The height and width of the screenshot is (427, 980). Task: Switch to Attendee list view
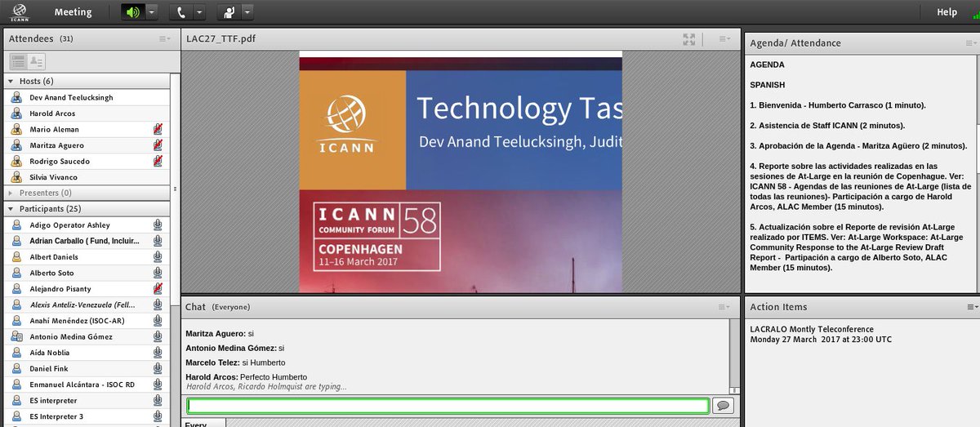[x=17, y=61]
